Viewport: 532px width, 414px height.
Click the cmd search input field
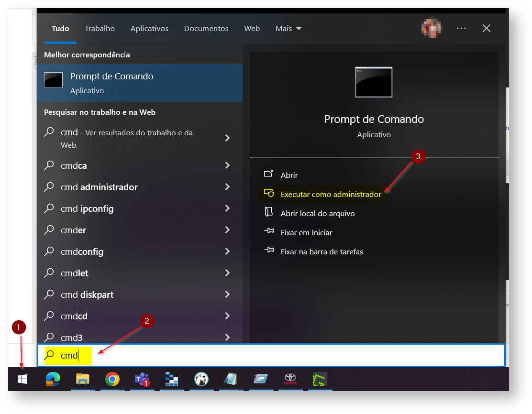tap(271, 355)
